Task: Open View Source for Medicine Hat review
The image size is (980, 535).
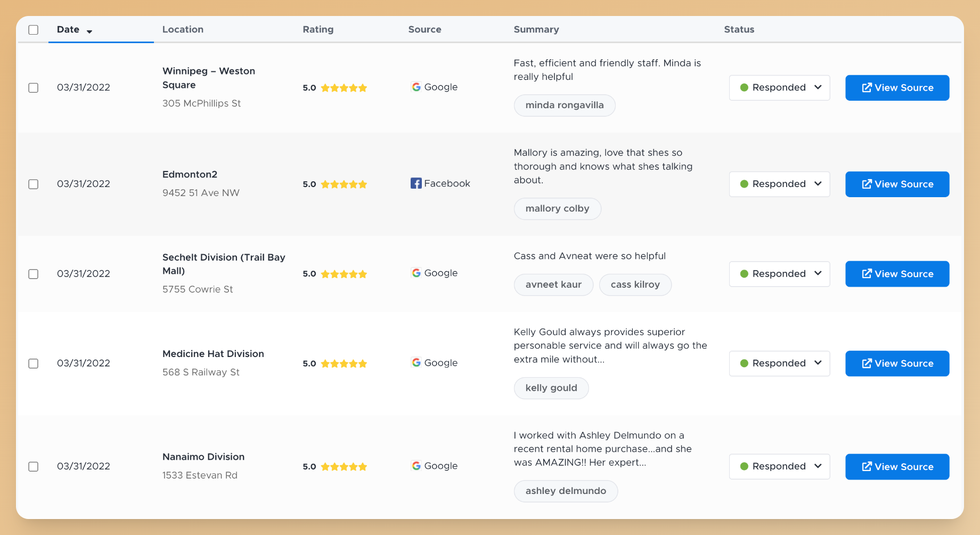Action: [897, 363]
